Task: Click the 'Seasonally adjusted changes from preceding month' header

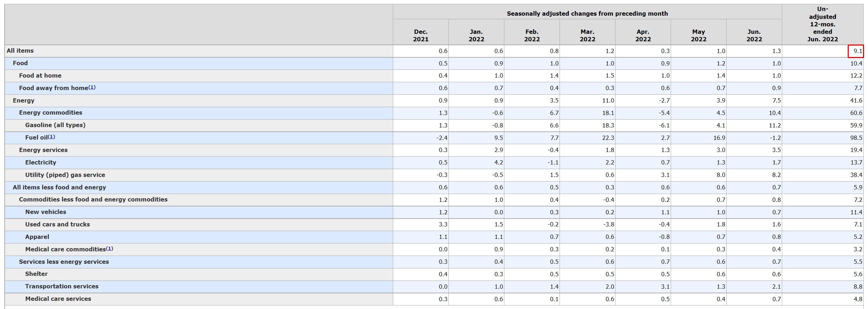Action: 587,14
